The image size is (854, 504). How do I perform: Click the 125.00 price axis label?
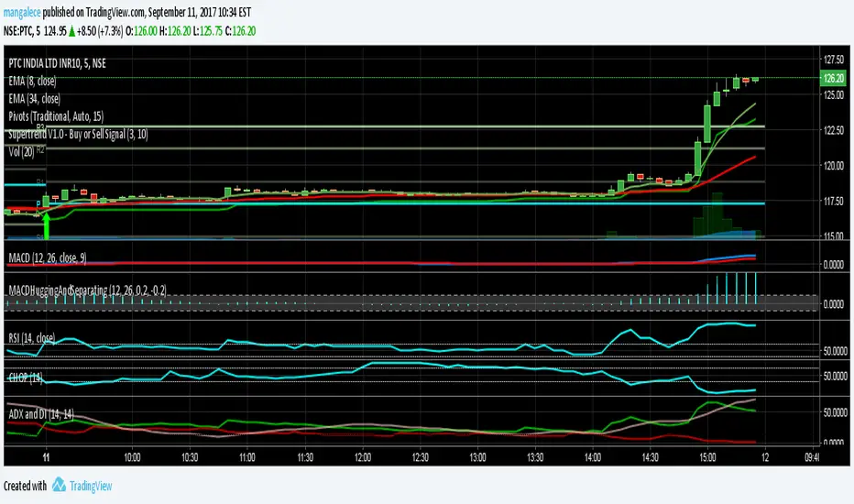click(x=833, y=94)
